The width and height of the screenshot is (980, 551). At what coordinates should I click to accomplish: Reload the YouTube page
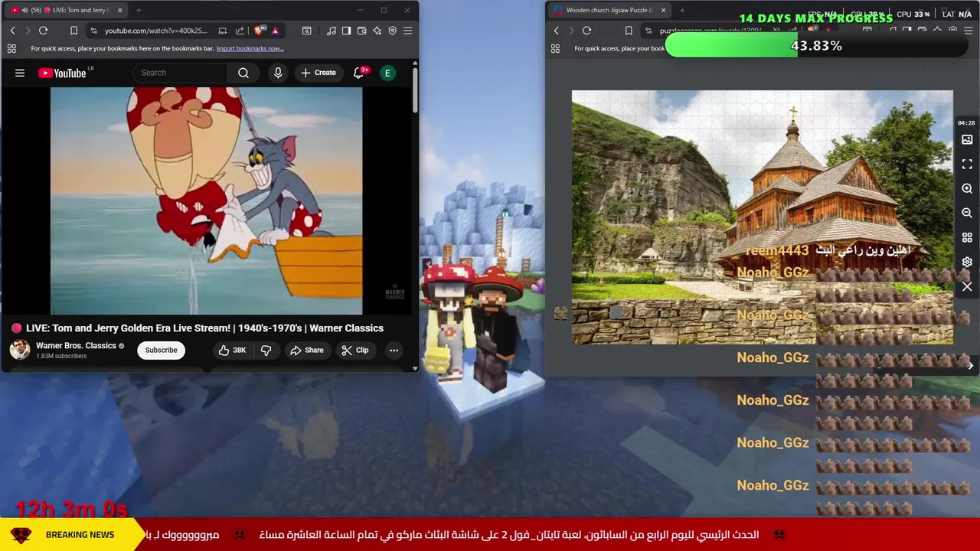pos(43,31)
